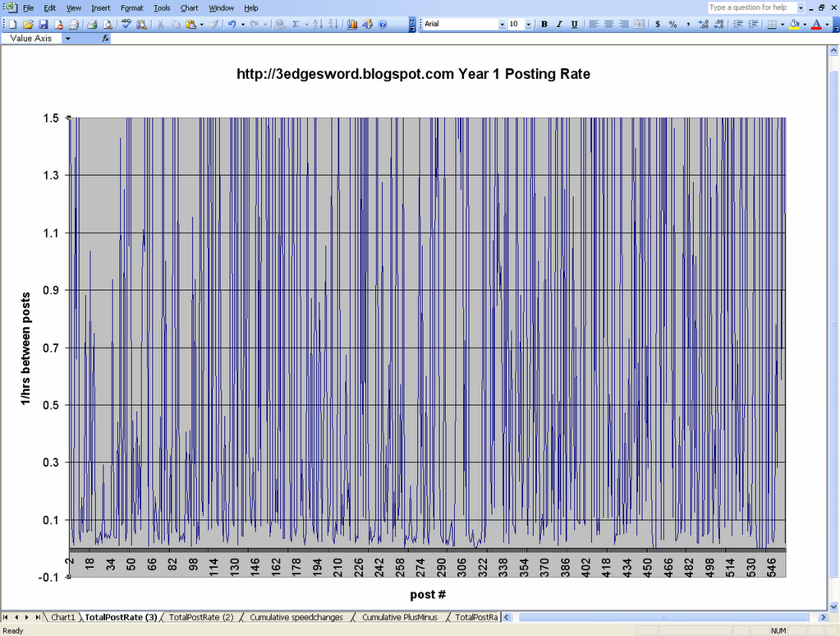Copy the selection
This screenshot has height=636, width=840.
tap(175, 24)
